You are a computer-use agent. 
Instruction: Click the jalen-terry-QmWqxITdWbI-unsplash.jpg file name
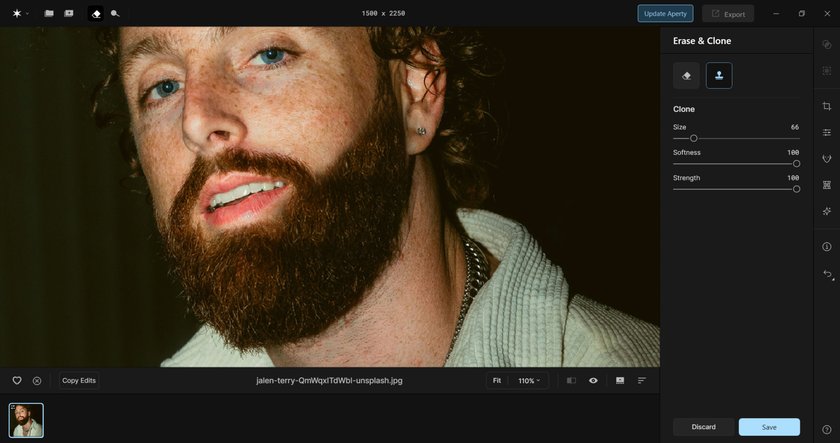click(329, 380)
